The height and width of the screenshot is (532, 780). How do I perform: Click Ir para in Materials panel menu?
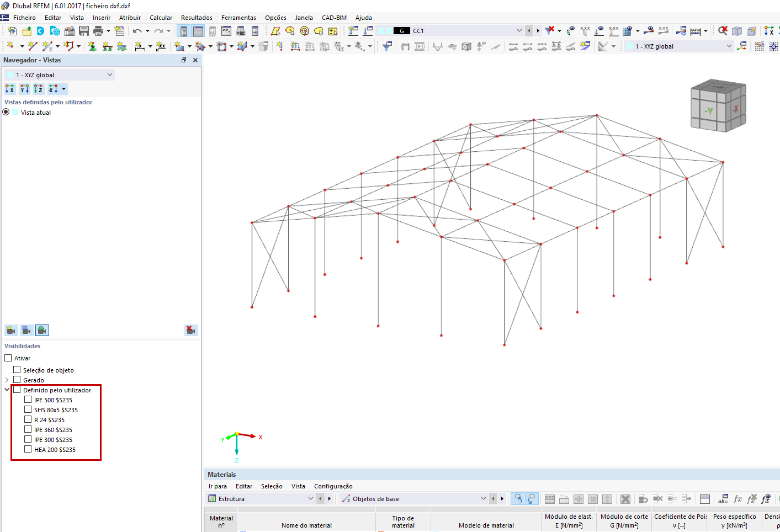[217, 486]
